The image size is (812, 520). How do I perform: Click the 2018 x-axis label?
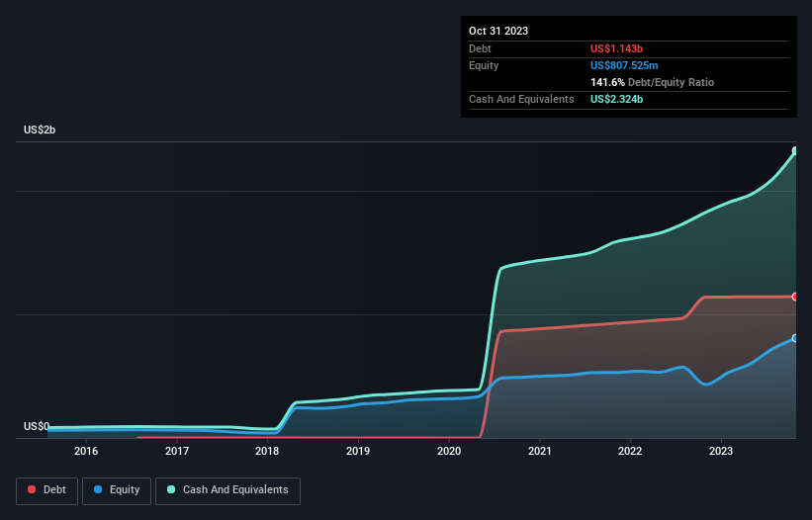point(267,451)
